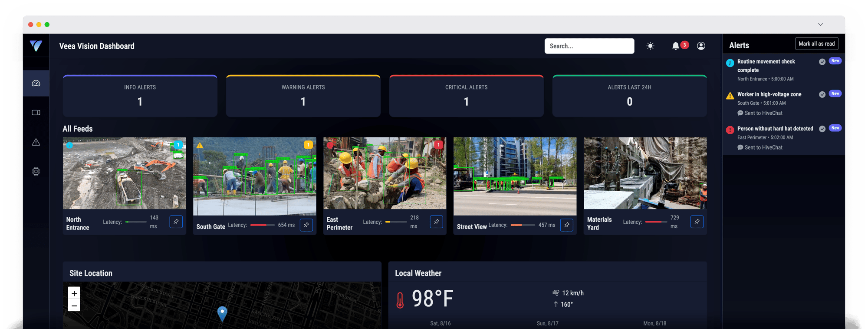Screen dimensions: 868x329
Task: Click the blue site location map pin
Action: [222, 313]
